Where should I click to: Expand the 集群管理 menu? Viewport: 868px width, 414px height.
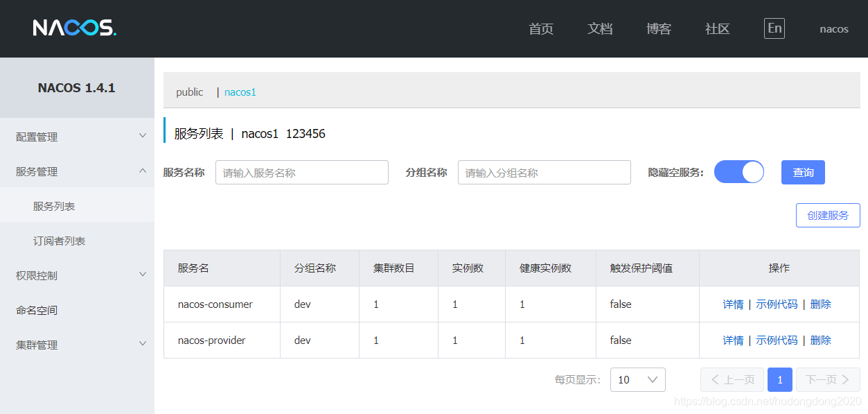pos(77,345)
